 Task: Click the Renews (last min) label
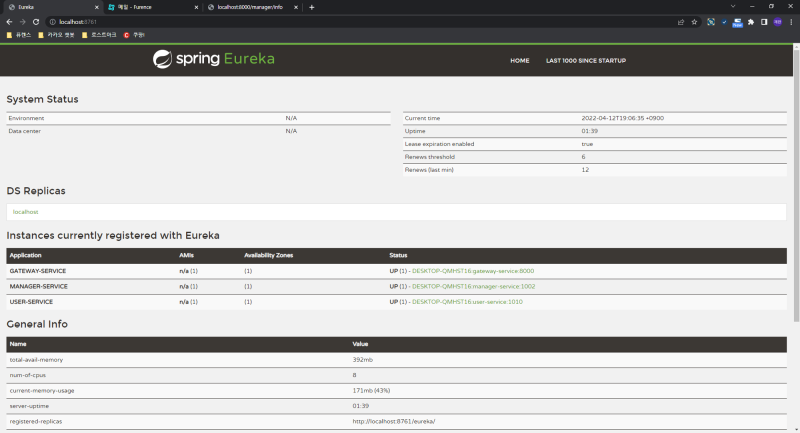(x=429, y=170)
